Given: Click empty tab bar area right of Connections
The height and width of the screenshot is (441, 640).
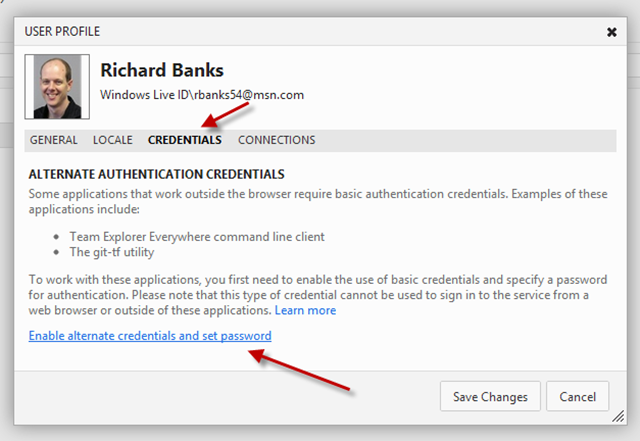Looking at the screenshot, I should pos(460,140).
